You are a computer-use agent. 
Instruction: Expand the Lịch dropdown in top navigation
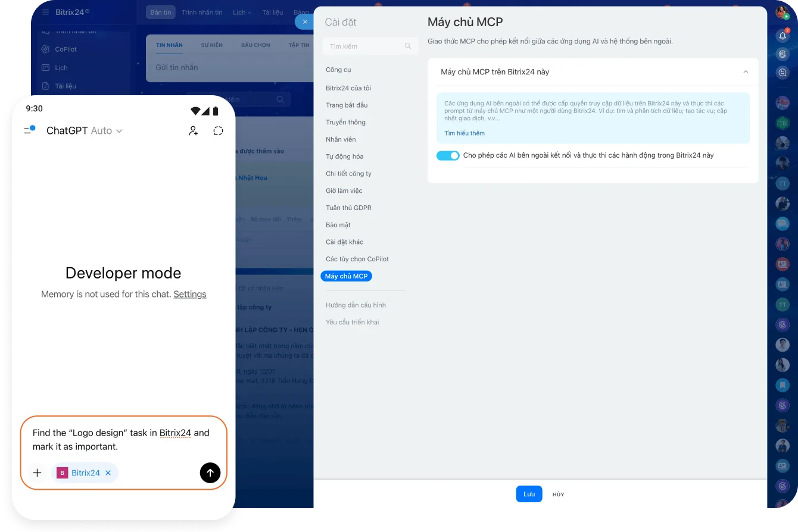[242, 12]
